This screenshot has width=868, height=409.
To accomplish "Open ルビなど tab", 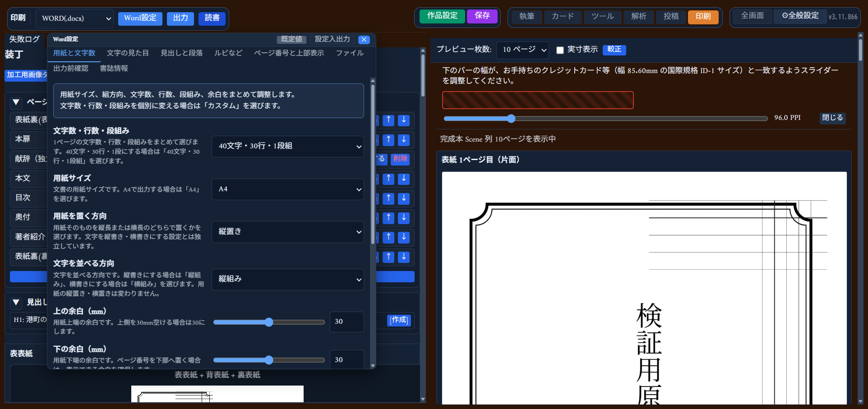I will coord(228,53).
